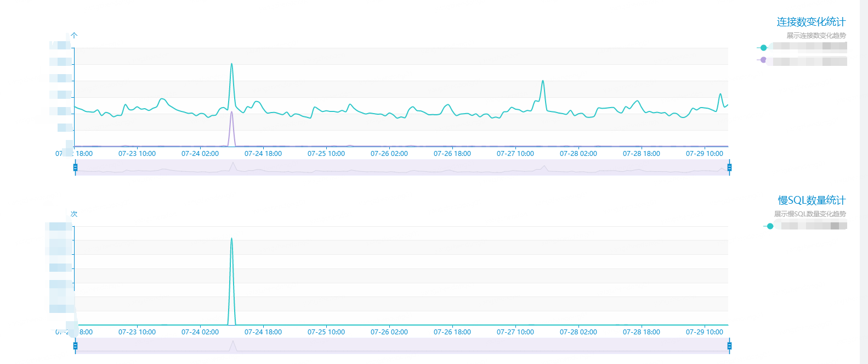Click the slow SQL spike peak
This screenshot has height=364, width=868.
(x=231, y=239)
